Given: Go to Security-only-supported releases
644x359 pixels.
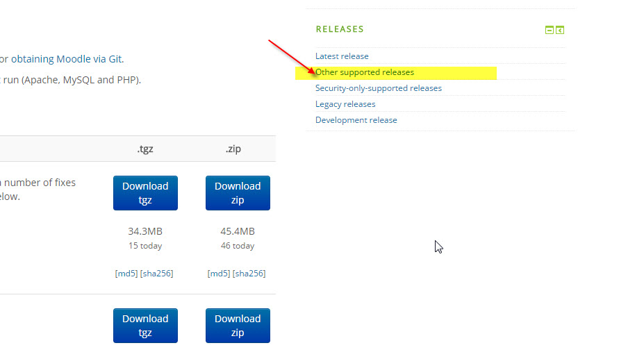Looking at the screenshot, I should tap(378, 88).
